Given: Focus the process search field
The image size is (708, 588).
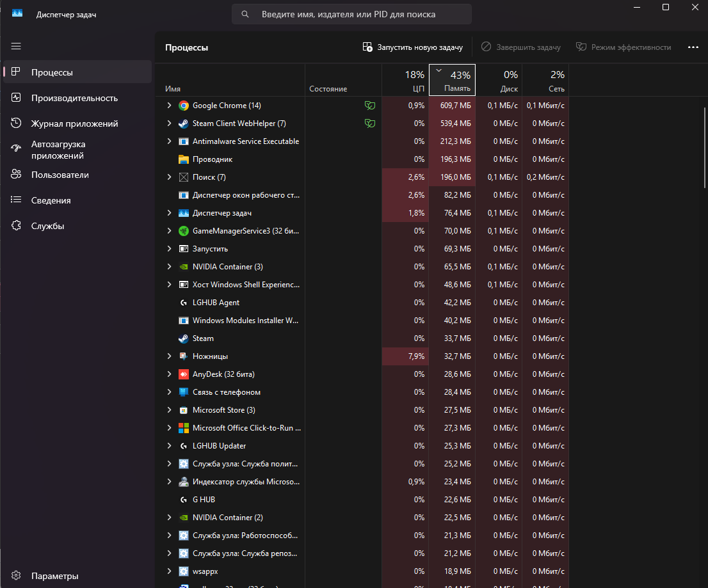Looking at the screenshot, I should 351,14.
